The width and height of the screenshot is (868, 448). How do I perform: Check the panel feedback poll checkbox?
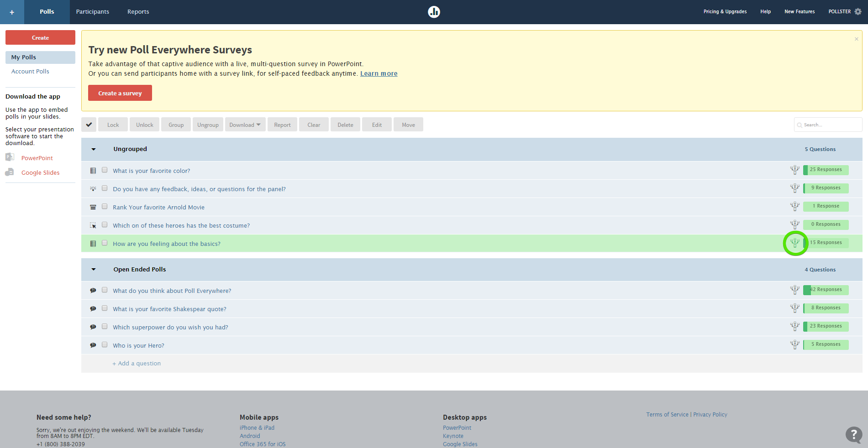pos(105,188)
